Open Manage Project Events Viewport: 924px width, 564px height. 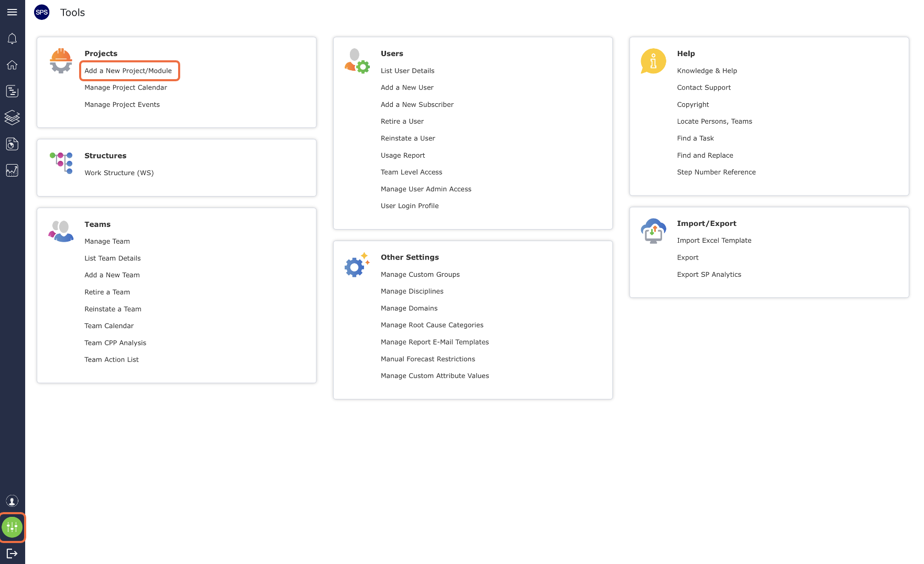tap(122, 105)
